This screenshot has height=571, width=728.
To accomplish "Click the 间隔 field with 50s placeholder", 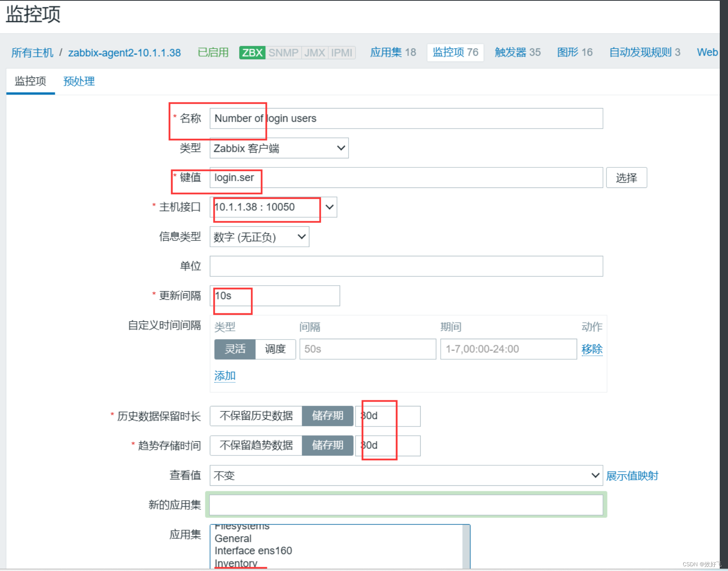I will point(368,349).
